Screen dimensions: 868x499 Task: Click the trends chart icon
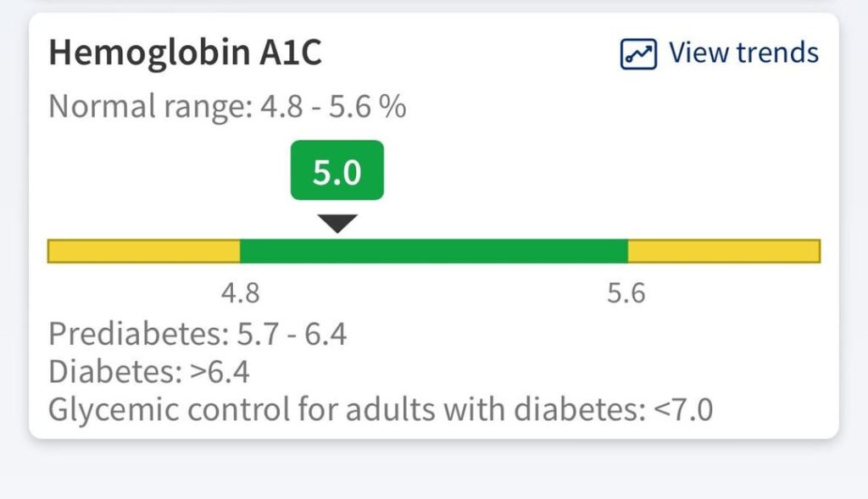click(637, 53)
